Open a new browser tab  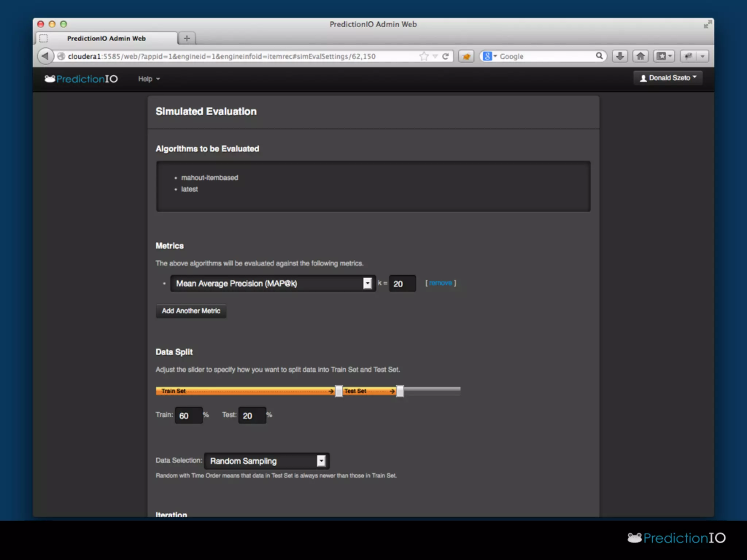pyautogui.click(x=187, y=38)
